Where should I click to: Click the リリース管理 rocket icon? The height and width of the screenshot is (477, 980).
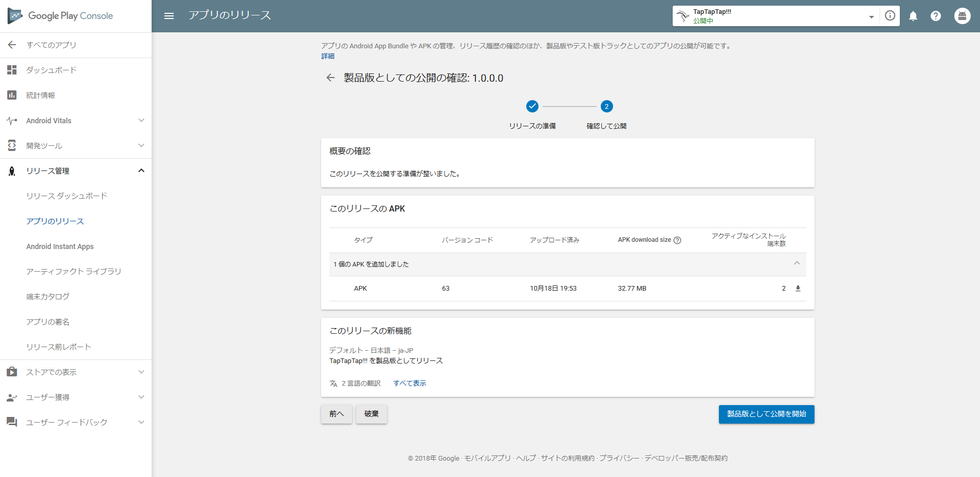[12, 171]
